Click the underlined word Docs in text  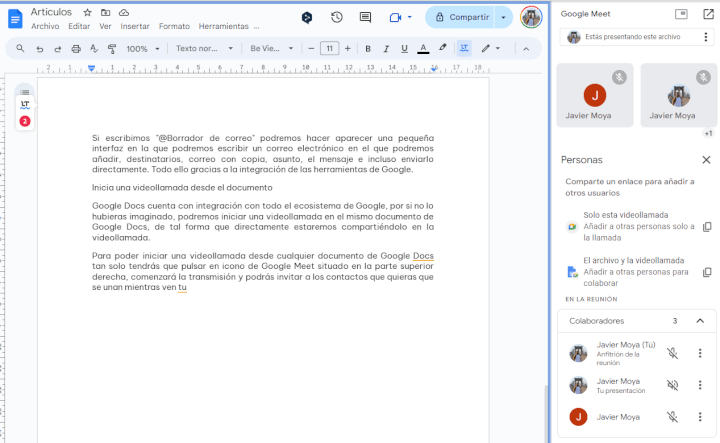[x=423, y=256]
